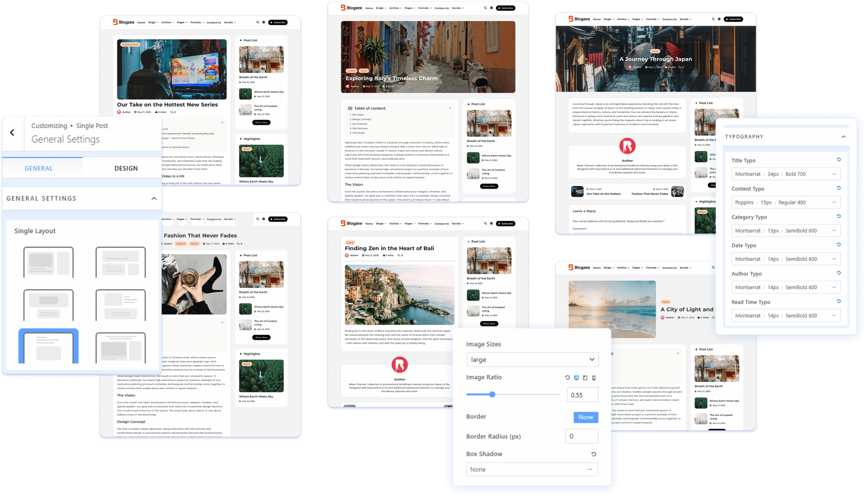868x498 pixels.
Task: Reset the Title Typo setting
Action: pos(839,160)
